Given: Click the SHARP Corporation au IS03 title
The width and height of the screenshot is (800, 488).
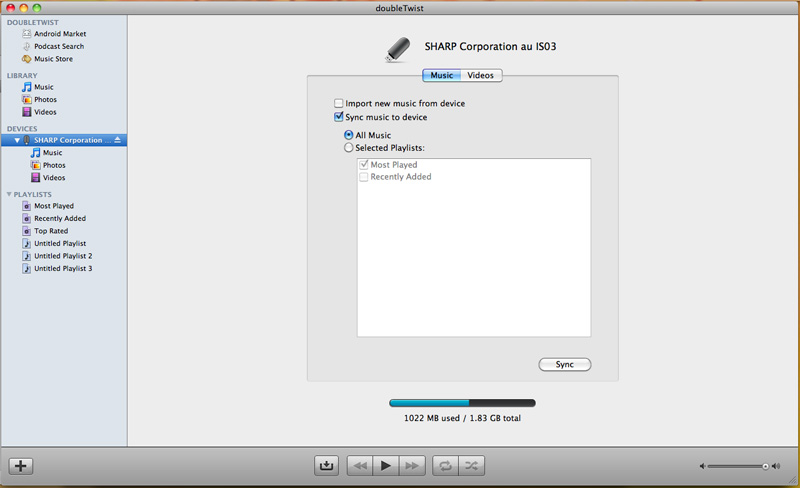Looking at the screenshot, I should (490, 46).
